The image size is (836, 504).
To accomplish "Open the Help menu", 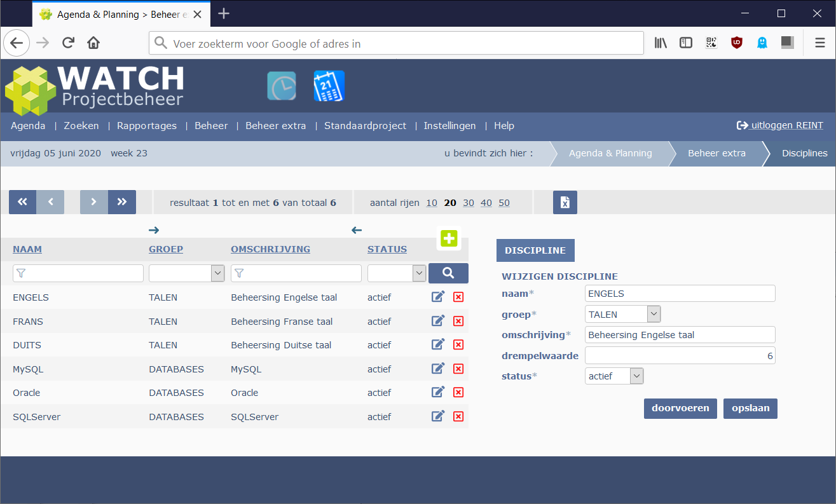I will pyautogui.click(x=504, y=126).
